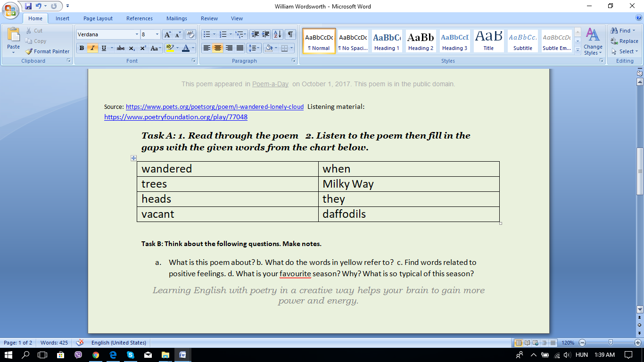Viewport: 644px width, 362px height.
Task: Open the Paragraph dialog launcher
Action: click(294, 61)
